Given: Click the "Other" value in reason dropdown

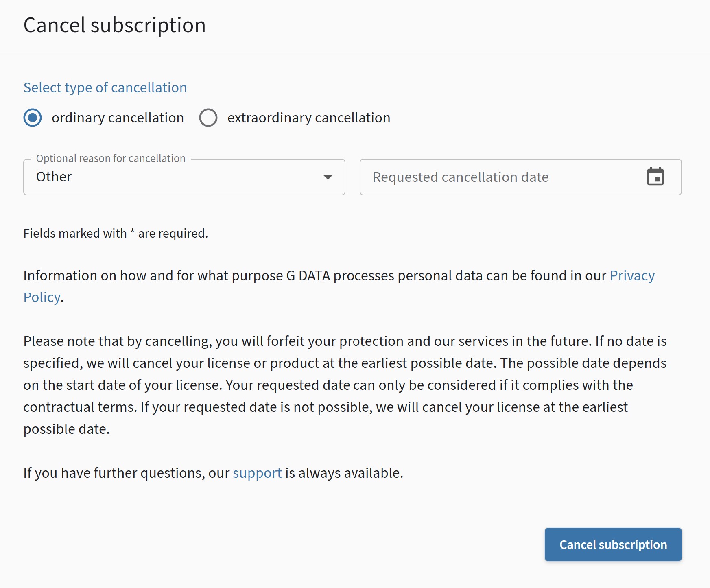Looking at the screenshot, I should pyautogui.click(x=54, y=177).
